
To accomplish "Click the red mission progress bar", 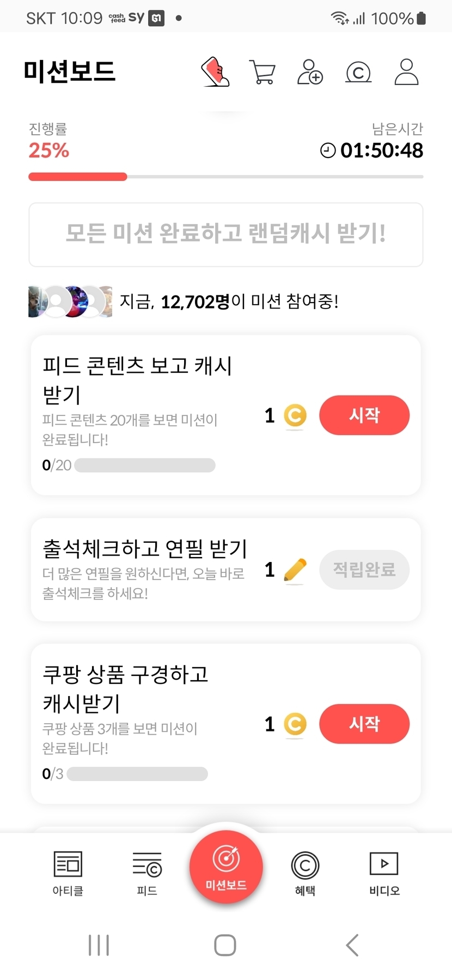I will pos(78,177).
